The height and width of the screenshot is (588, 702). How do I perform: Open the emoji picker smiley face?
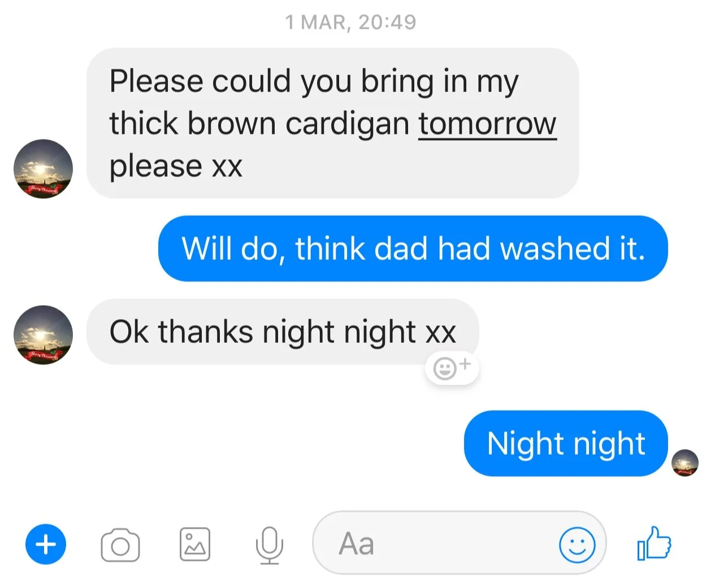coord(577,545)
